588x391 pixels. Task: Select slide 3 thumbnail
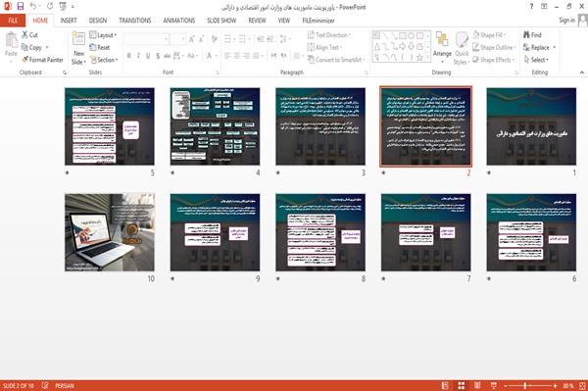pos(320,126)
